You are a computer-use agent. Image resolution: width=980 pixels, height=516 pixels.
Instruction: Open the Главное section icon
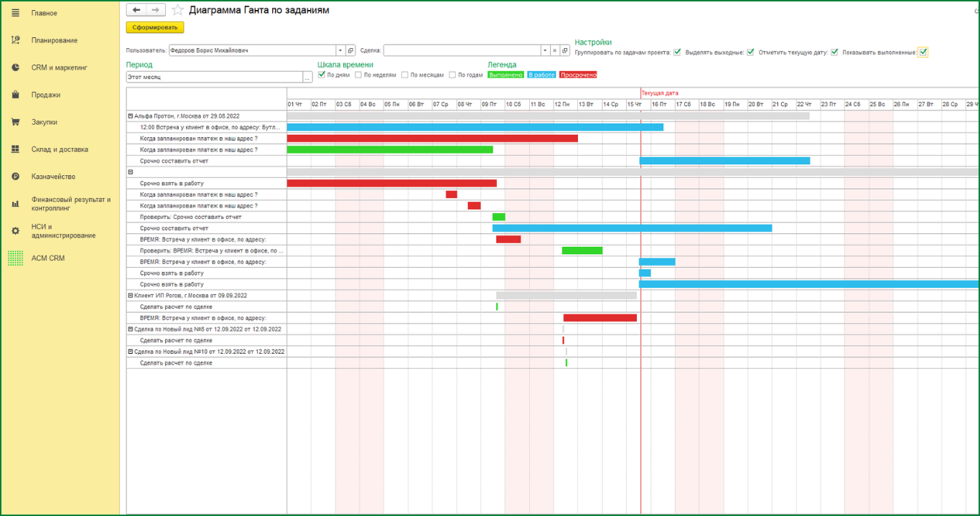tap(16, 13)
